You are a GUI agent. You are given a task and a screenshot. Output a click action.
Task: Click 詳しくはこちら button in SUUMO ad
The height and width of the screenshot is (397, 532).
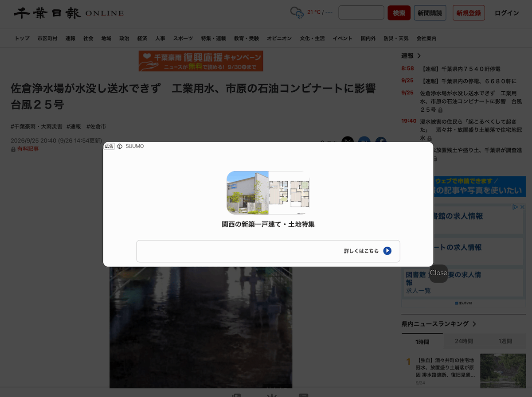tap(268, 251)
